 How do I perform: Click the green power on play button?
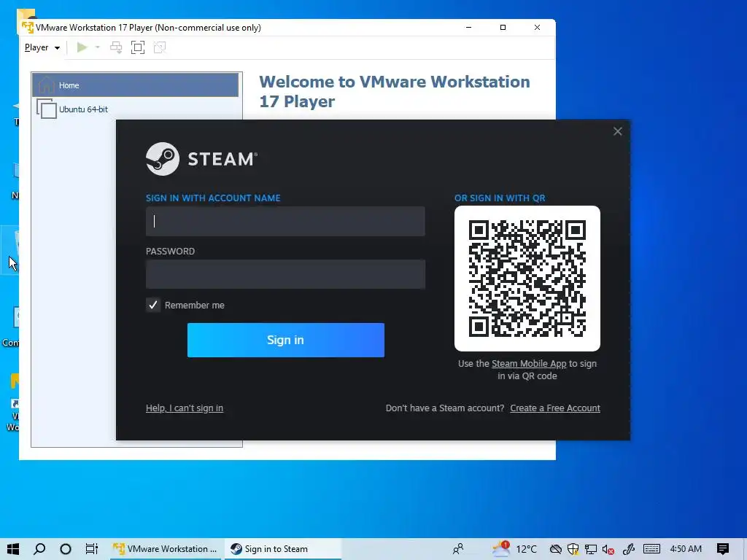pyautogui.click(x=82, y=47)
